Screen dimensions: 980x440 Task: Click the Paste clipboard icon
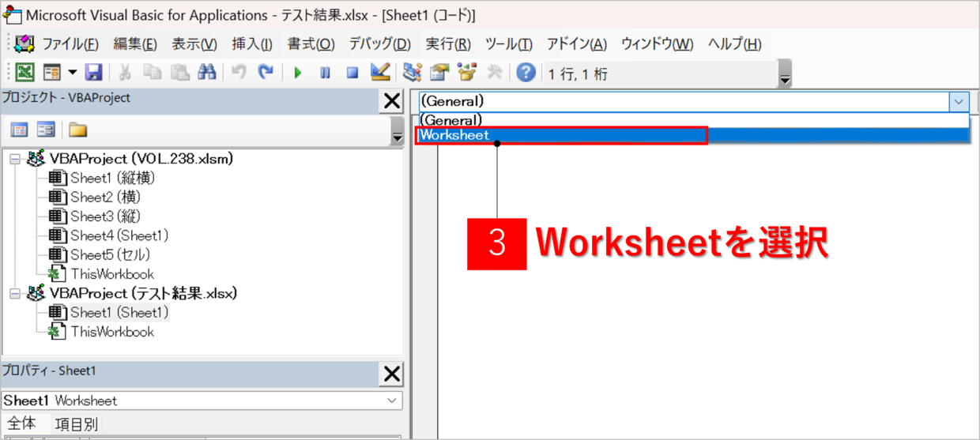click(x=179, y=73)
